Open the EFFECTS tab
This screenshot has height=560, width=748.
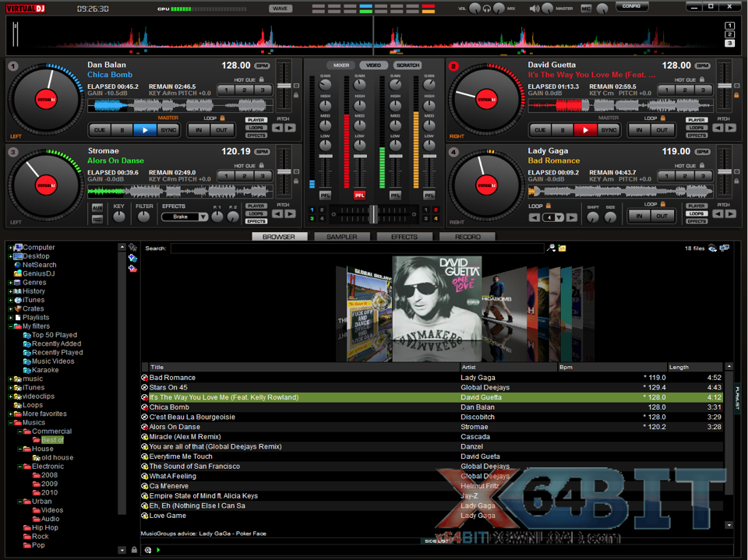pyautogui.click(x=404, y=237)
